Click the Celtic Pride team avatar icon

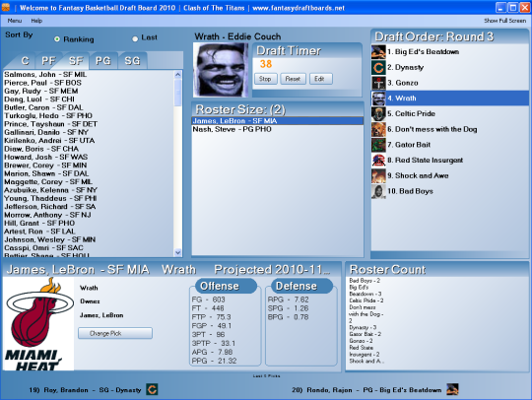378,113
